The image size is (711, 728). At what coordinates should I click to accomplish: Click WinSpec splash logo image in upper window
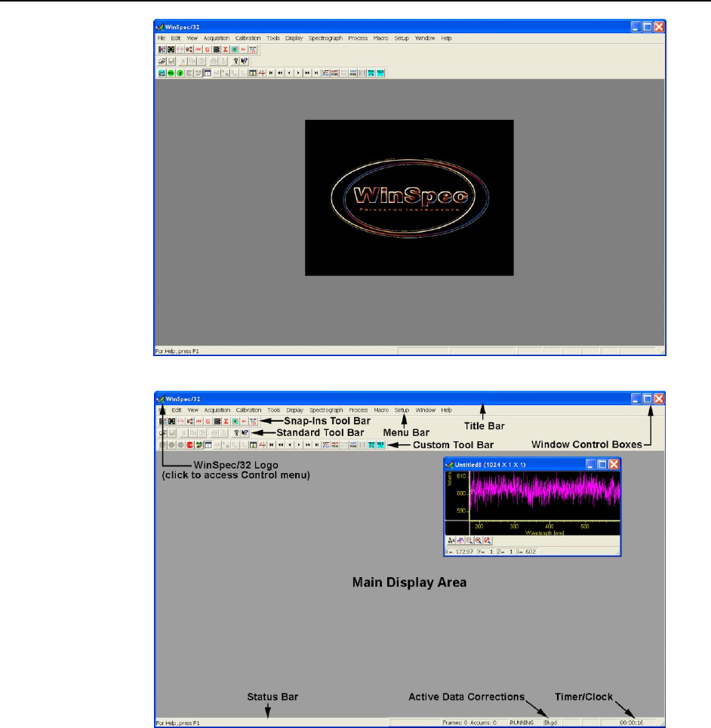click(409, 198)
